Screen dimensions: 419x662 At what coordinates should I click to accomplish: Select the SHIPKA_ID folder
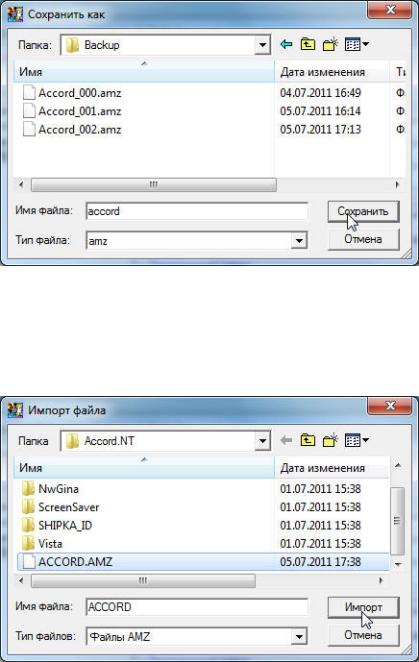click(x=65, y=525)
